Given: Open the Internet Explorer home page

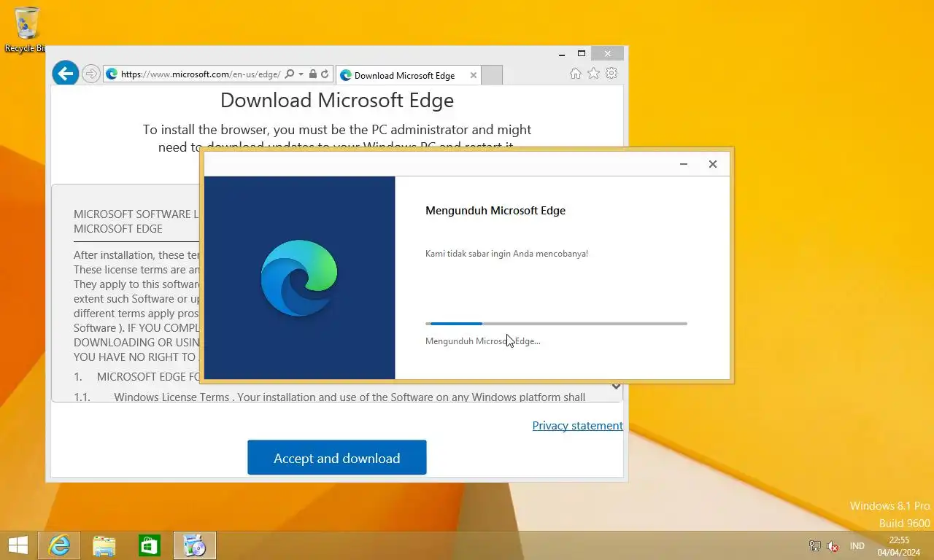Looking at the screenshot, I should click(576, 74).
